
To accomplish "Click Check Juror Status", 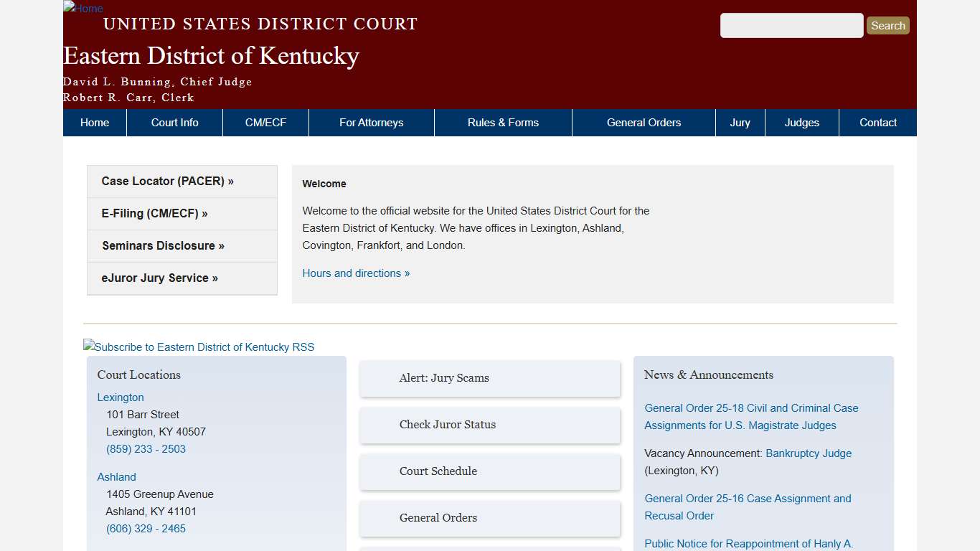I will click(x=447, y=425).
